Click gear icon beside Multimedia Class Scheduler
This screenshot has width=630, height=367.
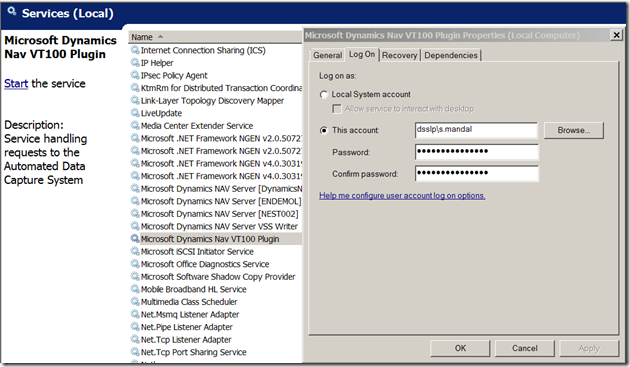pos(135,301)
